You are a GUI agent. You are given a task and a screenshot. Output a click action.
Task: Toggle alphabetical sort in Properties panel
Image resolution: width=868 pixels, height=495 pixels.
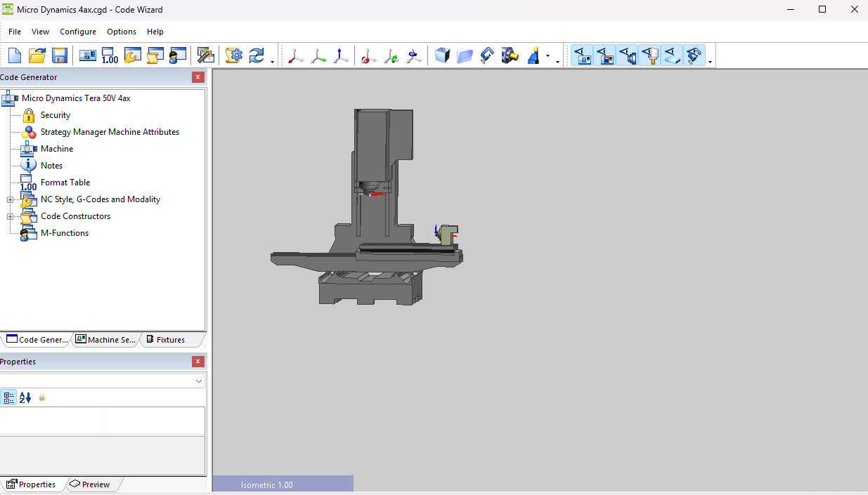25,397
